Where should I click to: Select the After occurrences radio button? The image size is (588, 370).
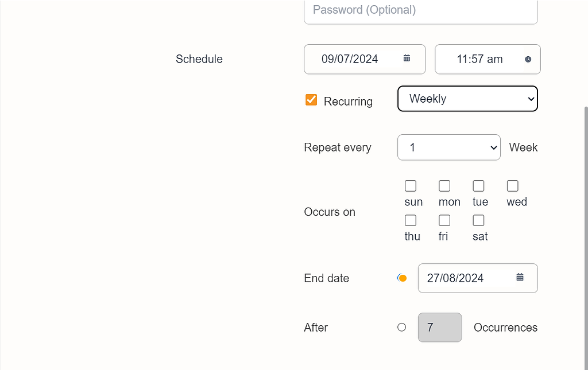point(401,328)
